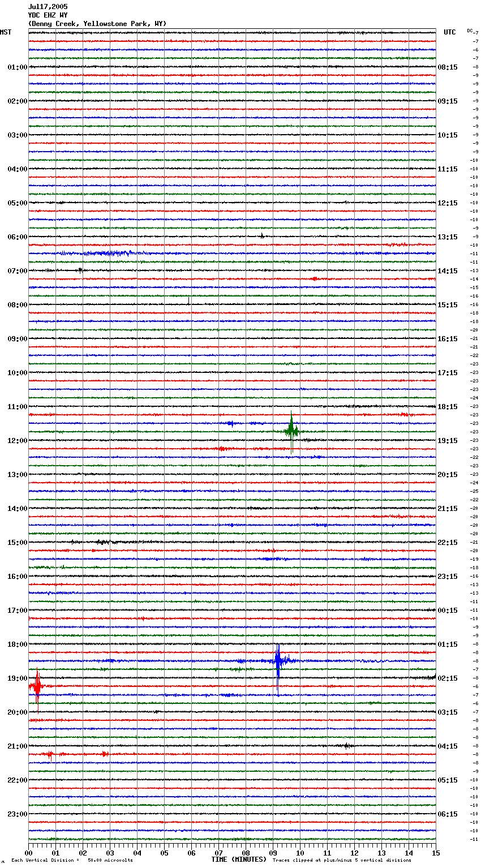Click the MST timezone label
This screenshot has width=481, height=868.
6,32
